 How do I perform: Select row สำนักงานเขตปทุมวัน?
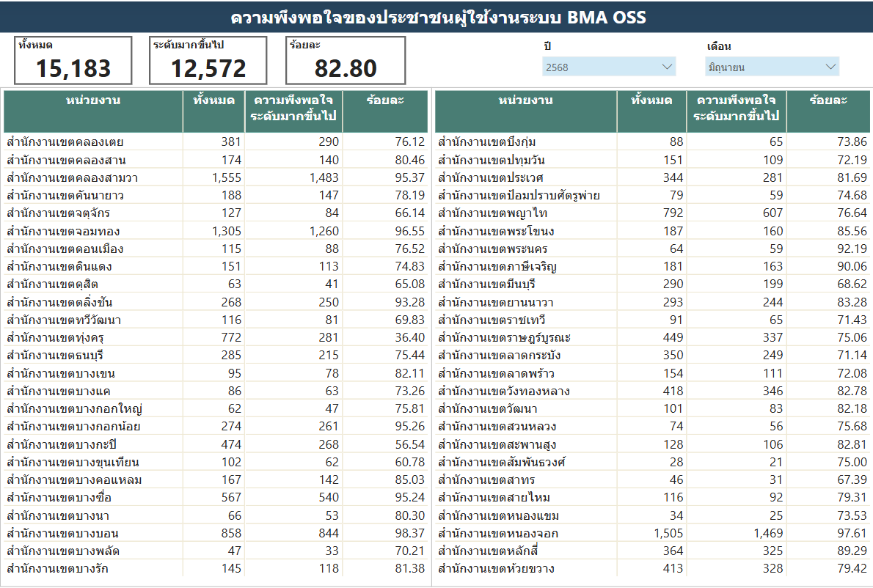point(652,161)
